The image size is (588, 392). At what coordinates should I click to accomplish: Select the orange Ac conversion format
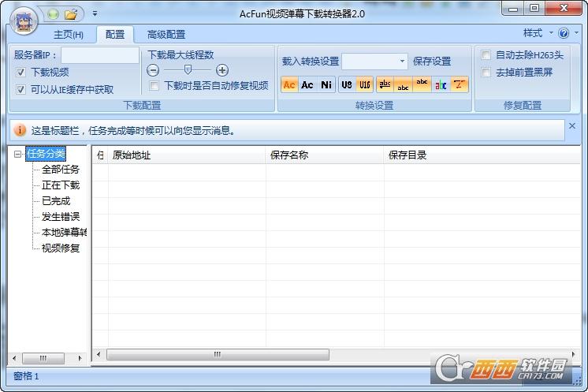[x=288, y=84]
